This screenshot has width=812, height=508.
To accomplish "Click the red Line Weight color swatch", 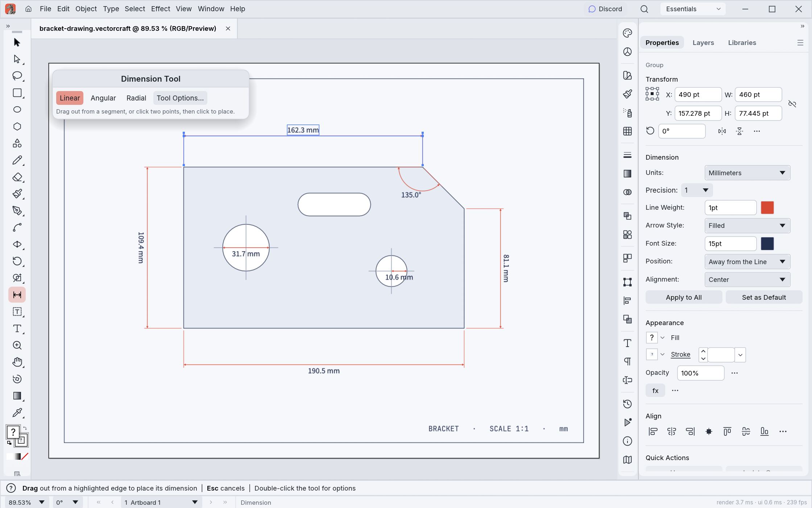I will tap(767, 208).
